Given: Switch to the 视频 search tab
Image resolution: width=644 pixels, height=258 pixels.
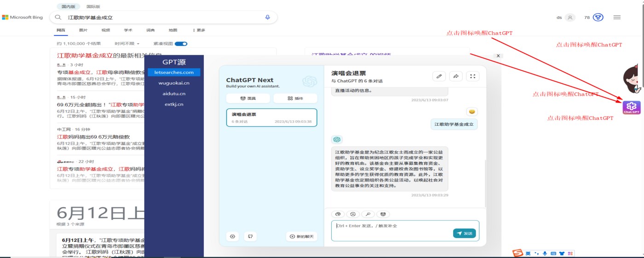Looking at the screenshot, I should (x=106, y=30).
